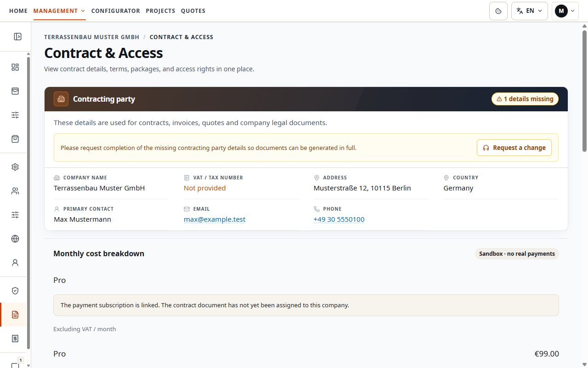The image size is (588, 368).
Task: Open the dashboard grid icon in sidebar
Action: click(x=15, y=67)
